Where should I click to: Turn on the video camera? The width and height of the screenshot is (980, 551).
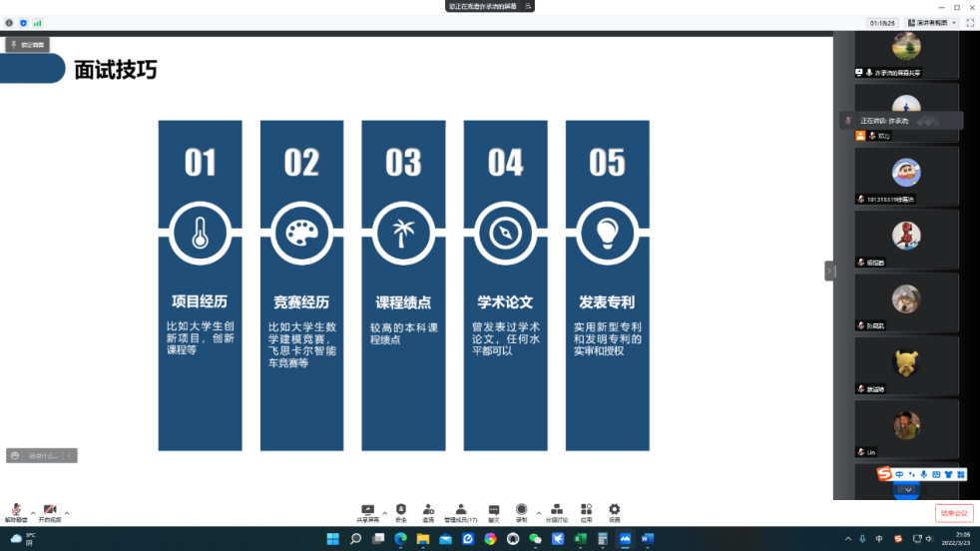(49, 510)
